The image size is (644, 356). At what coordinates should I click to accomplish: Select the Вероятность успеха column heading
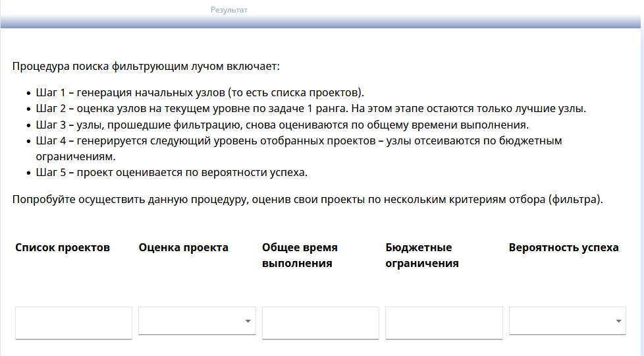[x=564, y=248]
